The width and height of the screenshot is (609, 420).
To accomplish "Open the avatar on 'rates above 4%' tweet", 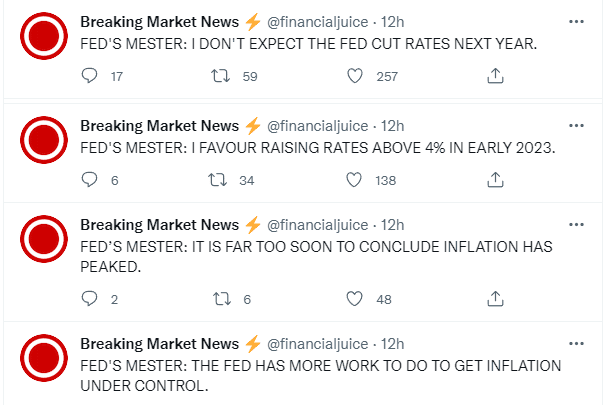I will 44,140.
